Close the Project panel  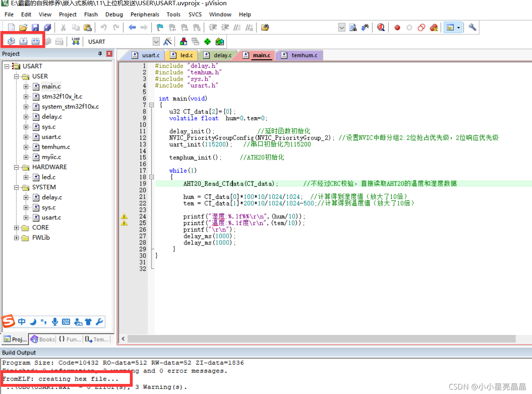click(109, 54)
